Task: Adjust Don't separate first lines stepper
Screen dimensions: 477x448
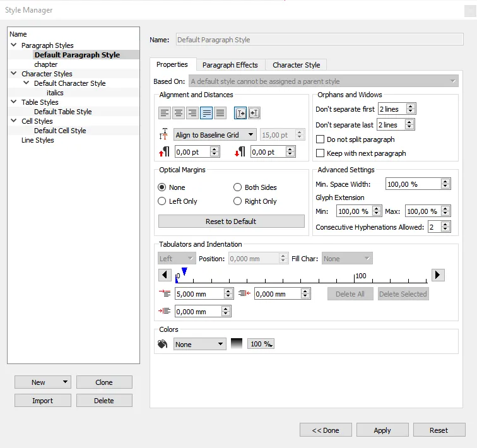Action: [410, 109]
